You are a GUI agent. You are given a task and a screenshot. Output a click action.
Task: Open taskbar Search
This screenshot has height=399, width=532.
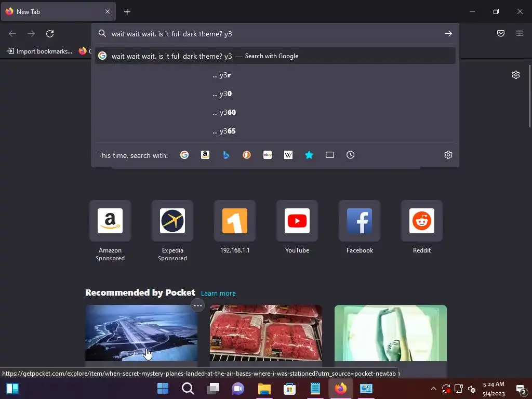pos(188,389)
